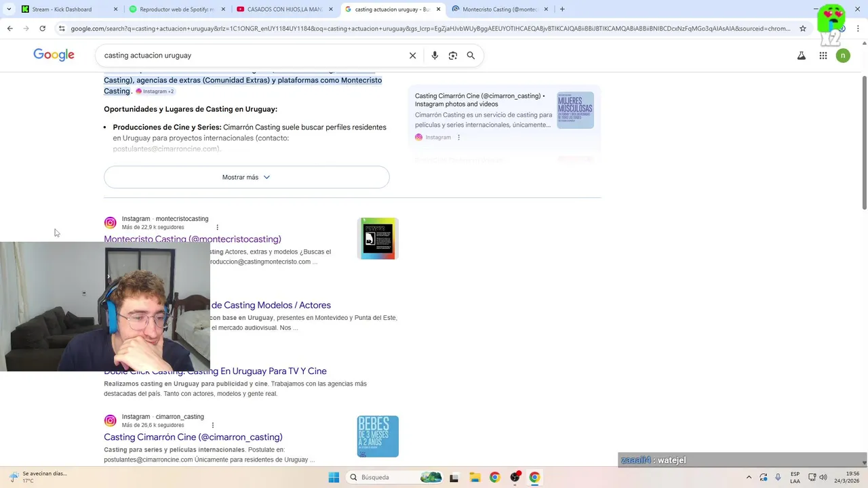Click the Instagram +2 sources chip
The width and height of the screenshot is (868, 488).
click(155, 91)
